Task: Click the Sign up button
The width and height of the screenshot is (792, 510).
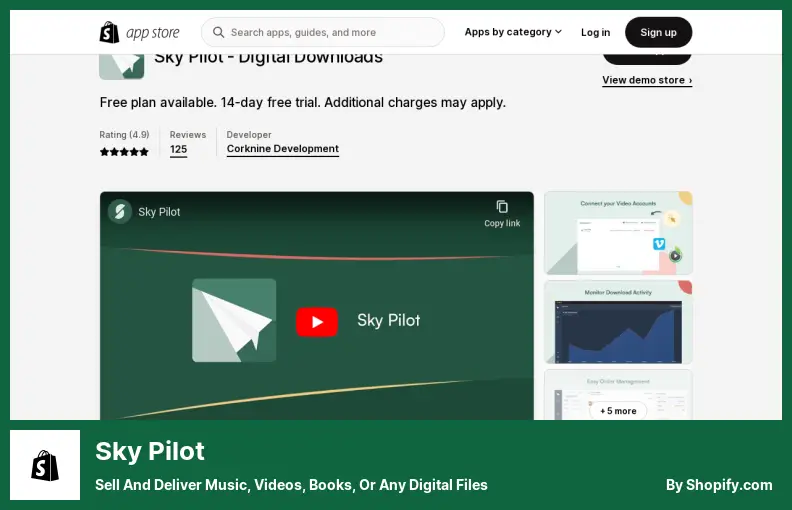Action: point(658,32)
